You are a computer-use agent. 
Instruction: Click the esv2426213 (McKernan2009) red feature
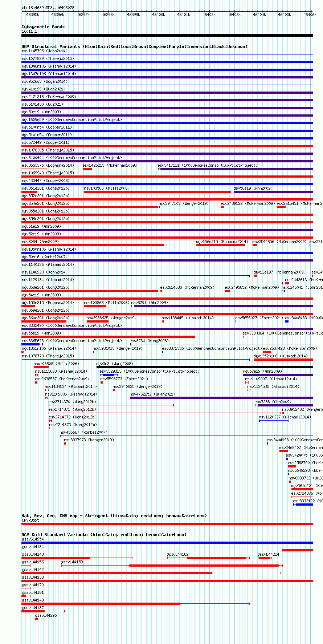pos(87,169)
